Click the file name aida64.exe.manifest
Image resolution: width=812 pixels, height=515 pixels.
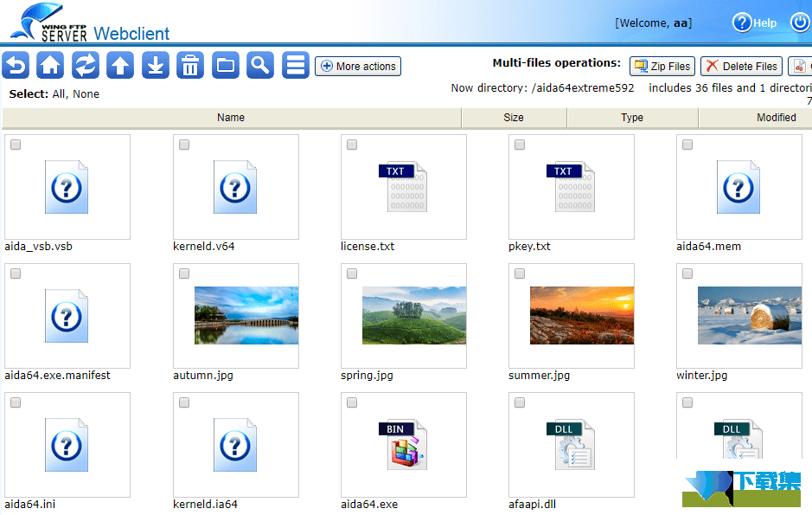(x=57, y=376)
